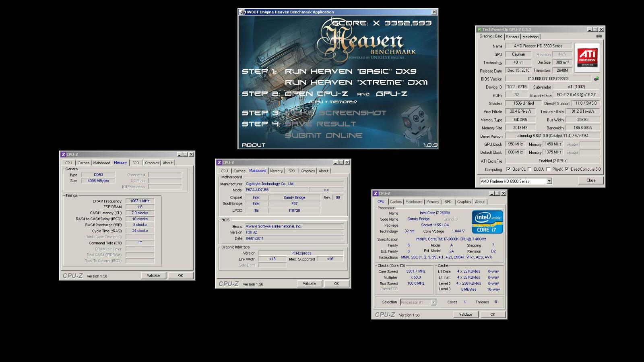644x362 pixels.
Task: Click Open CPU-Z in Heaven step 2
Action: 316,94
